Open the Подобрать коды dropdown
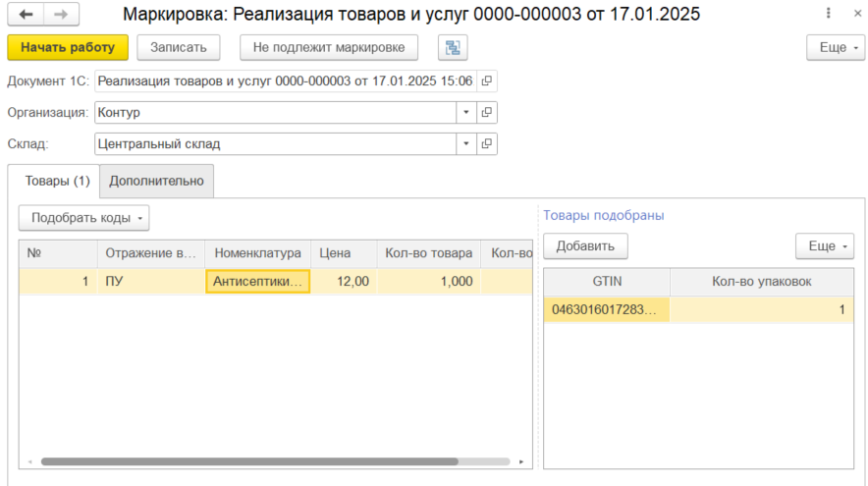The image size is (868, 486). [83, 217]
